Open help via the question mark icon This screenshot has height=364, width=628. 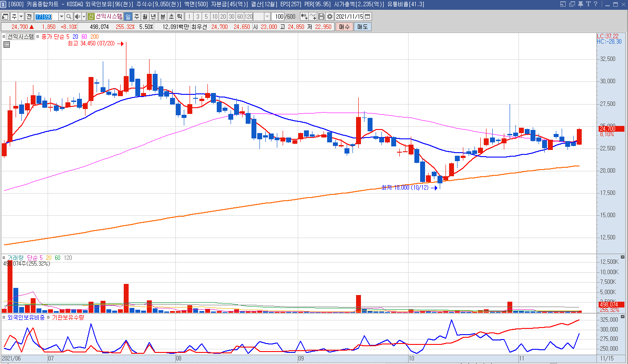click(x=596, y=4)
